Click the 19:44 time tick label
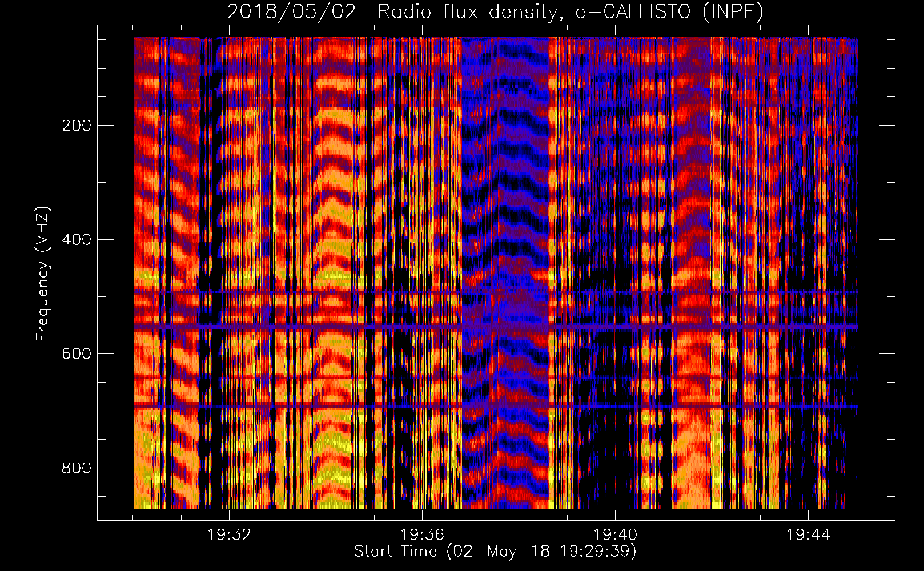Screen dimensions: 924x571 click(808, 535)
